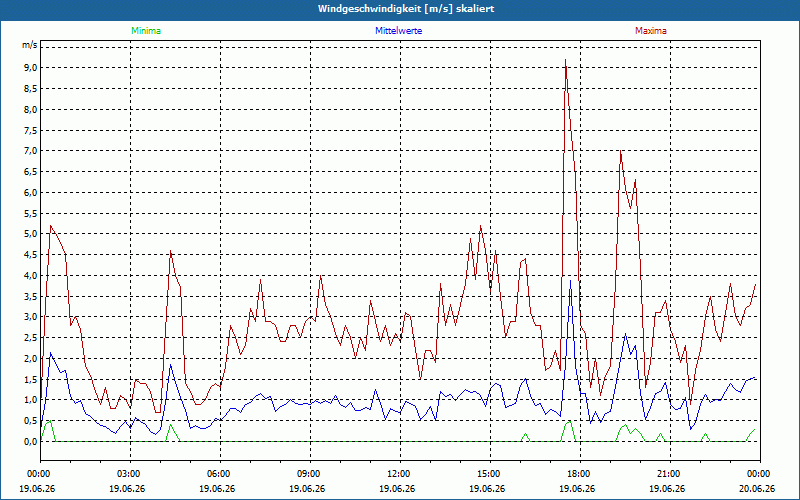Click the '8,5' y-axis value
Screen dimensions: 800x500
tap(31, 89)
